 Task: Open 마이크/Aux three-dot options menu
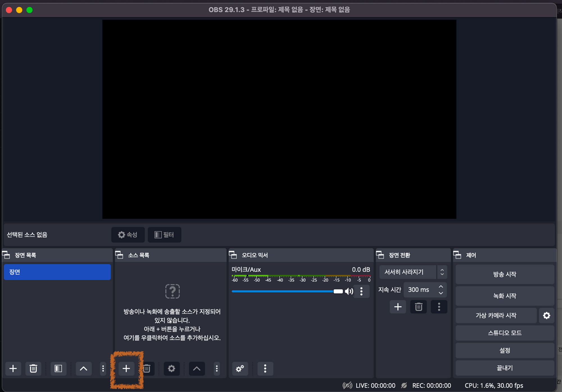pyautogui.click(x=361, y=291)
